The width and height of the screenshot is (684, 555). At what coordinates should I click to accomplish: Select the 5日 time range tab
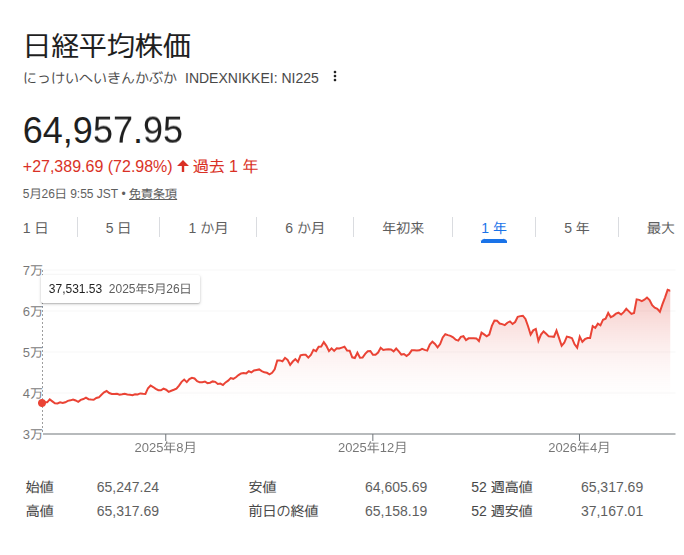tap(118, 228)
